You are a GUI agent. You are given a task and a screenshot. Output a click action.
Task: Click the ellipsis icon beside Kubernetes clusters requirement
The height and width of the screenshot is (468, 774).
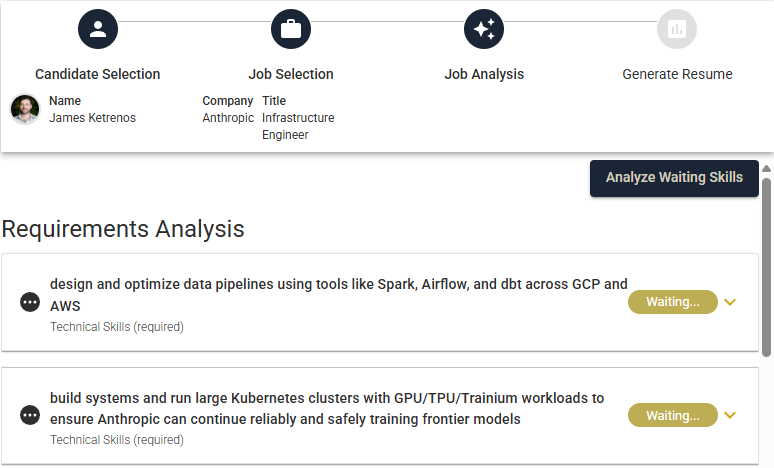pyautogui.click(x=30, y=415)
